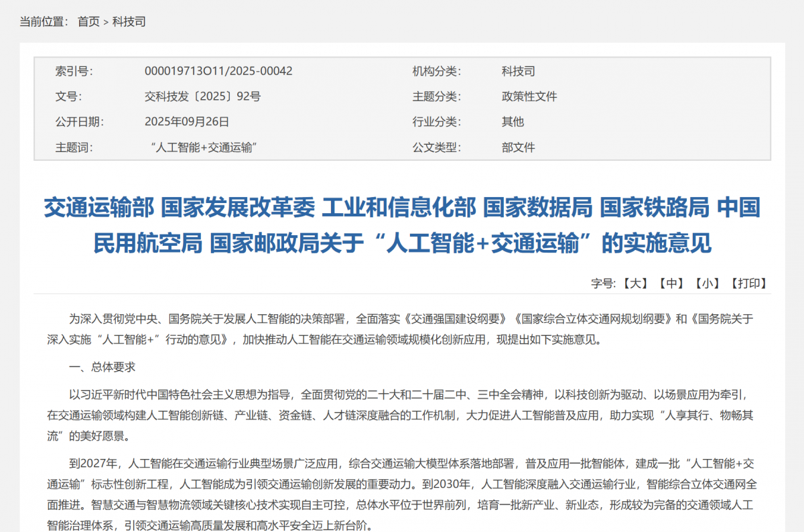The image size is (804, 532).
Task: Click the 索引号 field label
Action: (74, 71)
